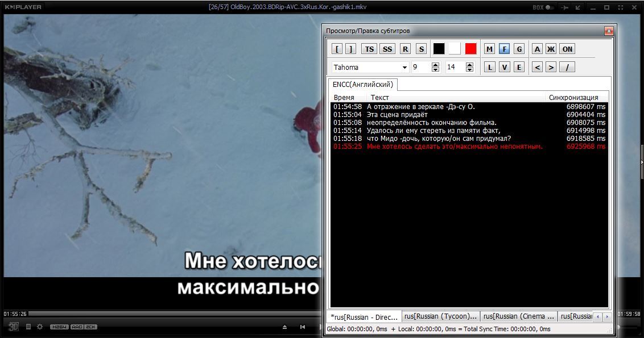Enter fullscreen with the title bar icon
Image resolution: width=644 pixels, height=338 pixels.
tap(621, 7)
